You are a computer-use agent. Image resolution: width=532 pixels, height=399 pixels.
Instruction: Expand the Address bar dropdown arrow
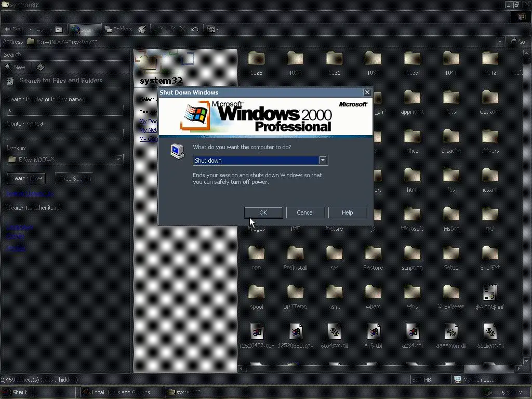(x=500, y=42)
